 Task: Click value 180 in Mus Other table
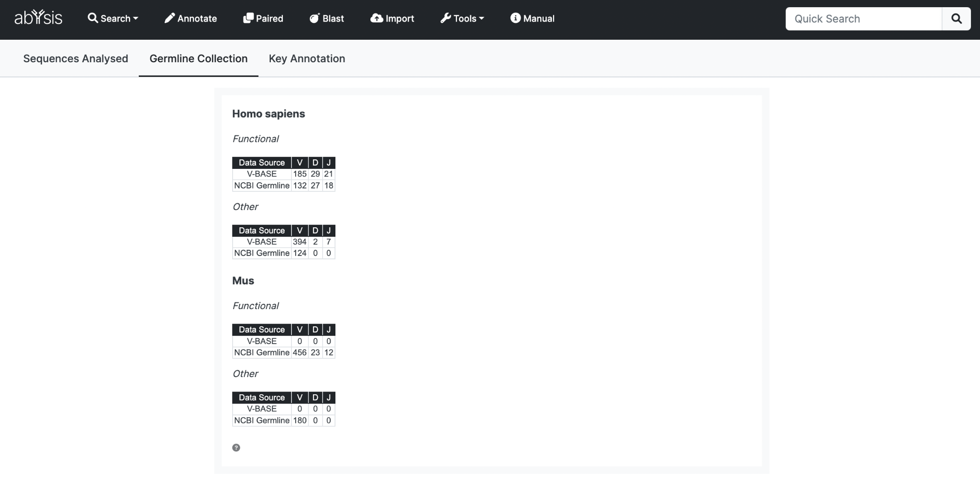(x=300, y=421)
